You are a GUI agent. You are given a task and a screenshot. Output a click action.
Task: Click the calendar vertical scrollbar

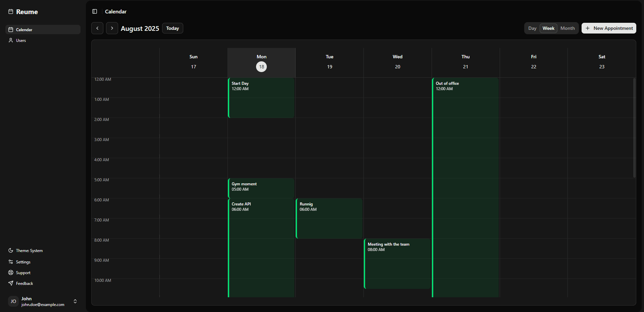pos(634,127)
